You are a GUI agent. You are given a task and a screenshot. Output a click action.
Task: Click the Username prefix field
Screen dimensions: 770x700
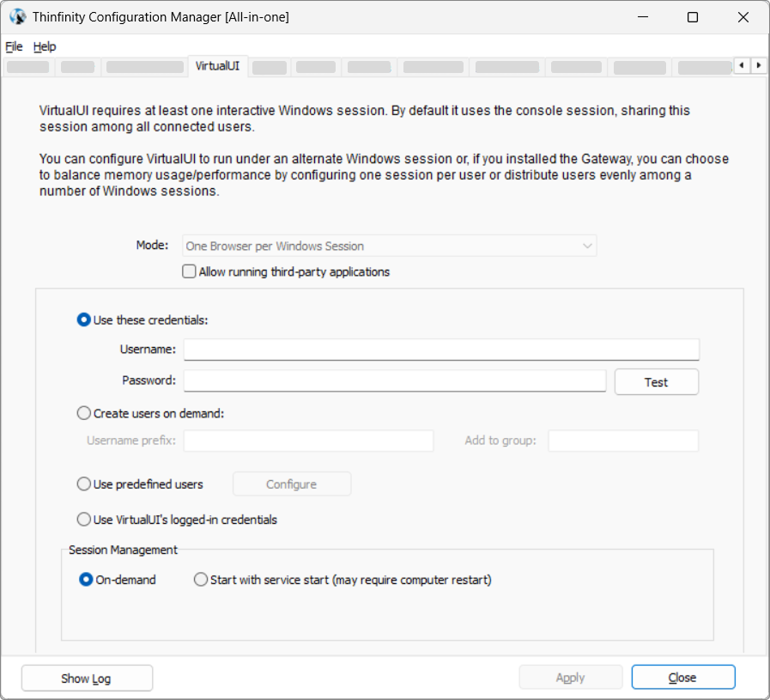(x=308, y=441)
